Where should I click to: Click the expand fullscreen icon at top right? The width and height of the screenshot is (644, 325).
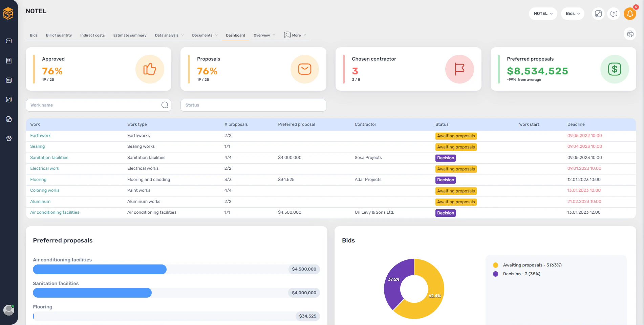click(x=598, y=14)
